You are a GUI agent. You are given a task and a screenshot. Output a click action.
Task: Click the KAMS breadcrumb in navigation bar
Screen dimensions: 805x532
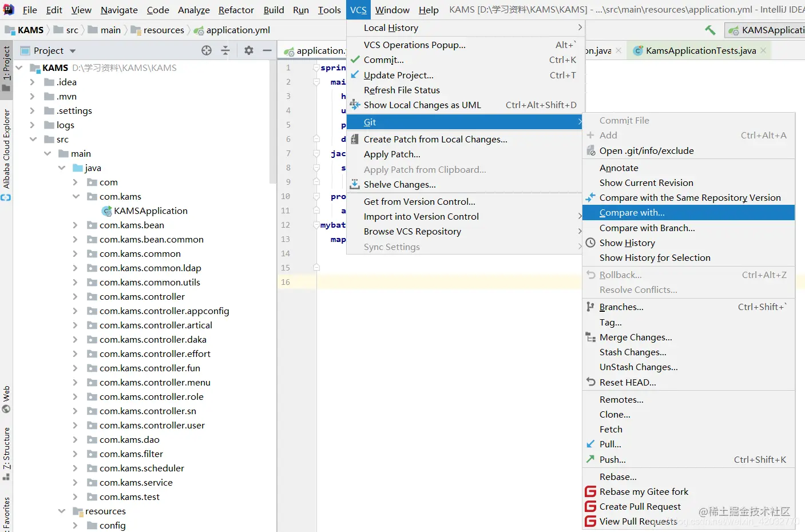[x=24, y=30]
